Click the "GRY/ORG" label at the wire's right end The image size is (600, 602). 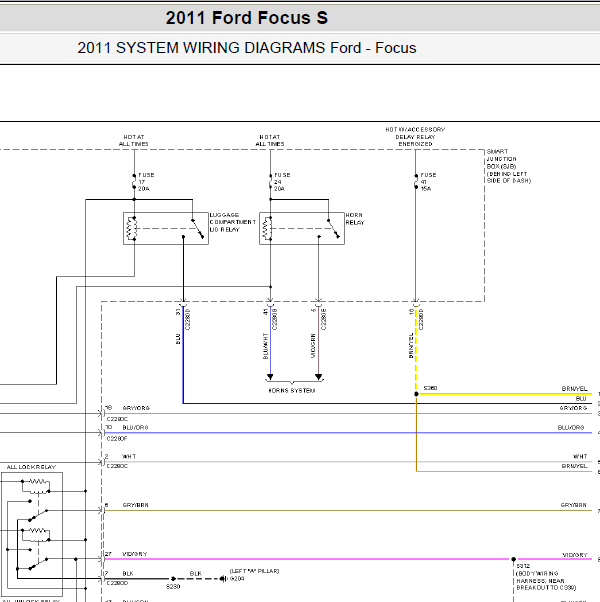pyautogui.click(x=574, y=408)
